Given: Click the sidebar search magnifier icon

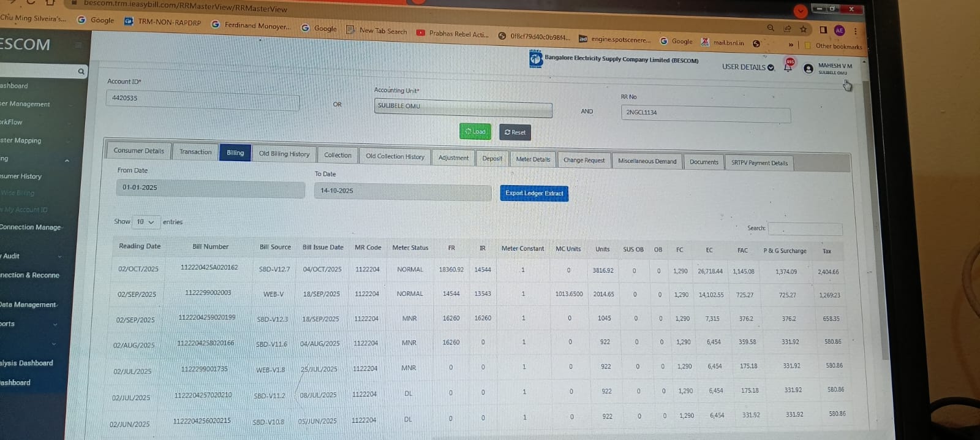Looking at the screenshot, I should 81,72.
